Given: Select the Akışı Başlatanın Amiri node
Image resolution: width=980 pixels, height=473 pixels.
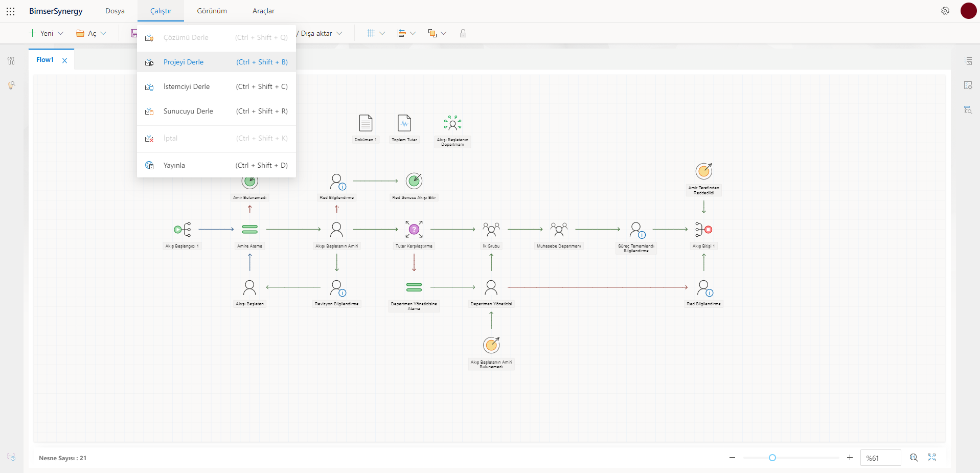Looking at the screenshot, I should tap(336, 230).
